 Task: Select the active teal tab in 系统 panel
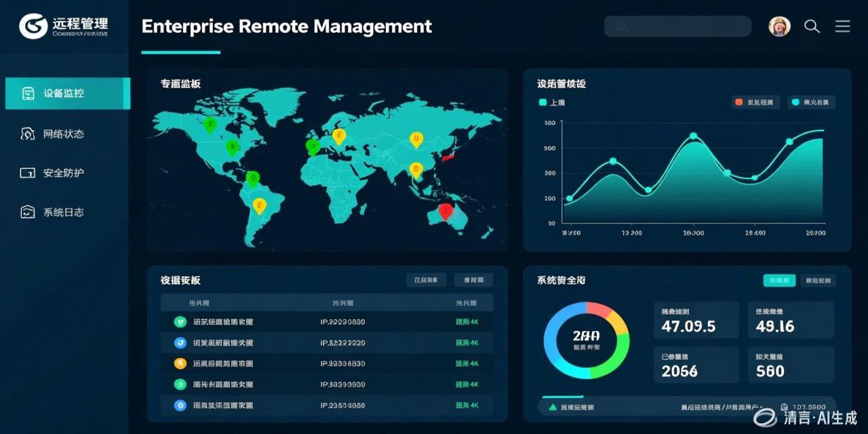(x=779, y=280)
